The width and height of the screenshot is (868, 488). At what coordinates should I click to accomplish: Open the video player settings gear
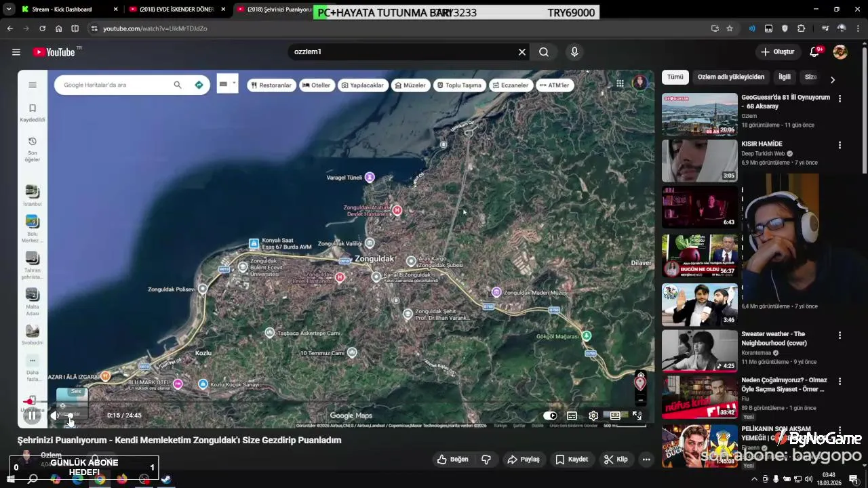pos(593,415)
